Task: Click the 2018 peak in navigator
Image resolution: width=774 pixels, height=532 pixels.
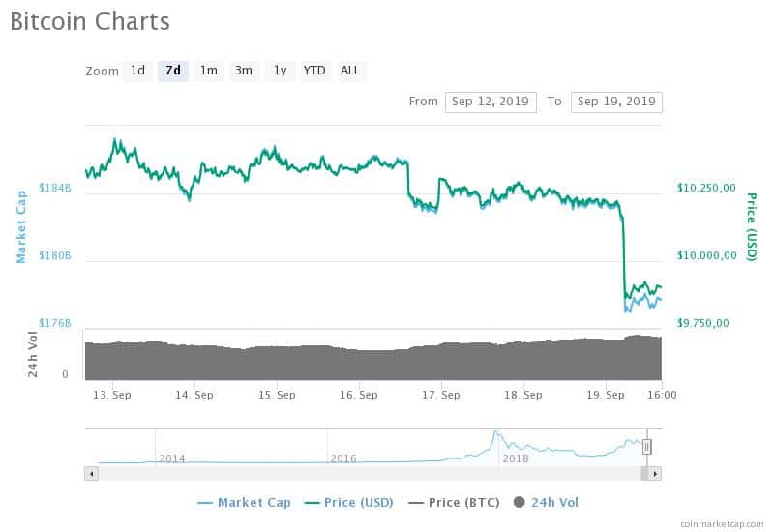Action: [x=495, y=433]
